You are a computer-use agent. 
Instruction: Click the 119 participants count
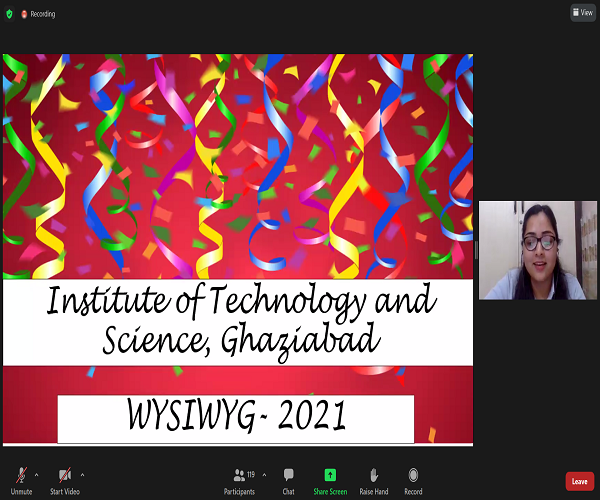(x=251, y=474)
